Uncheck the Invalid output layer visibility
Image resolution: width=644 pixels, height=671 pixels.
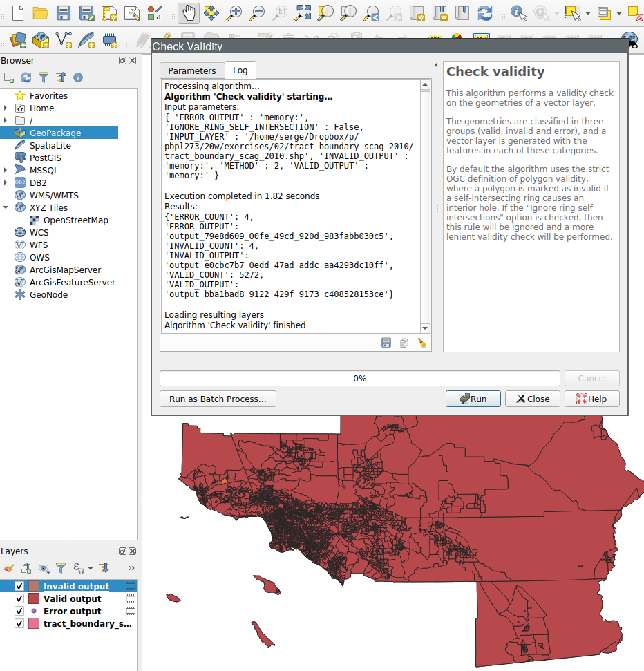(19, 586)
